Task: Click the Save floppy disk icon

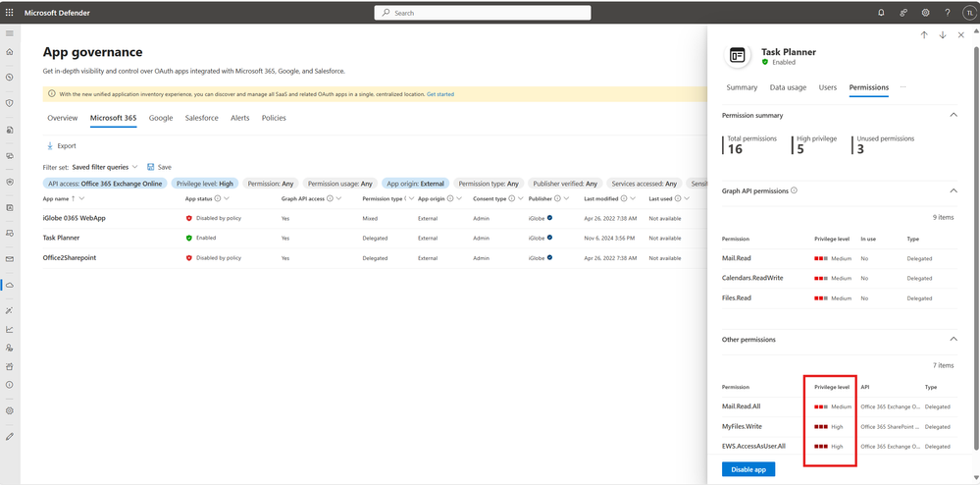Action: point(151,167)
